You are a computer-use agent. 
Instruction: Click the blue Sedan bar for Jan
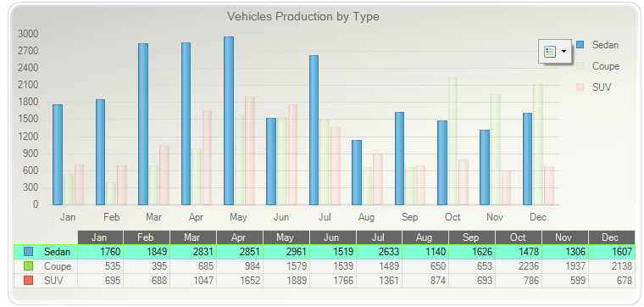coord(58,154)
